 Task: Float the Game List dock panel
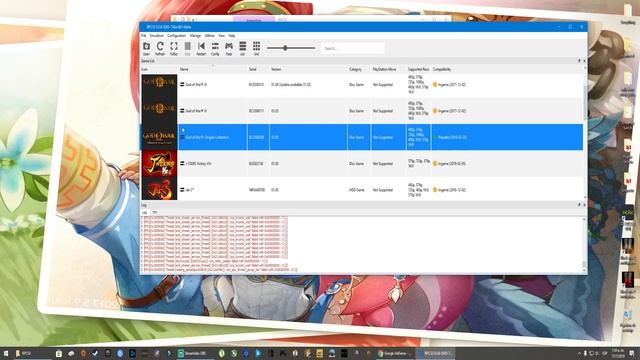coord(579,61)
